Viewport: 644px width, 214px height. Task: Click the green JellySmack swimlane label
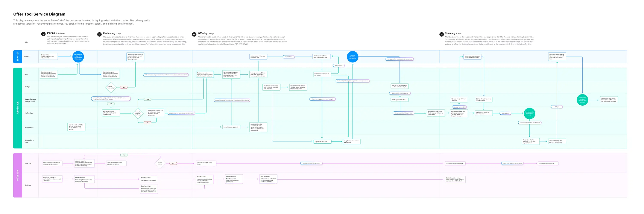point(18,108)
